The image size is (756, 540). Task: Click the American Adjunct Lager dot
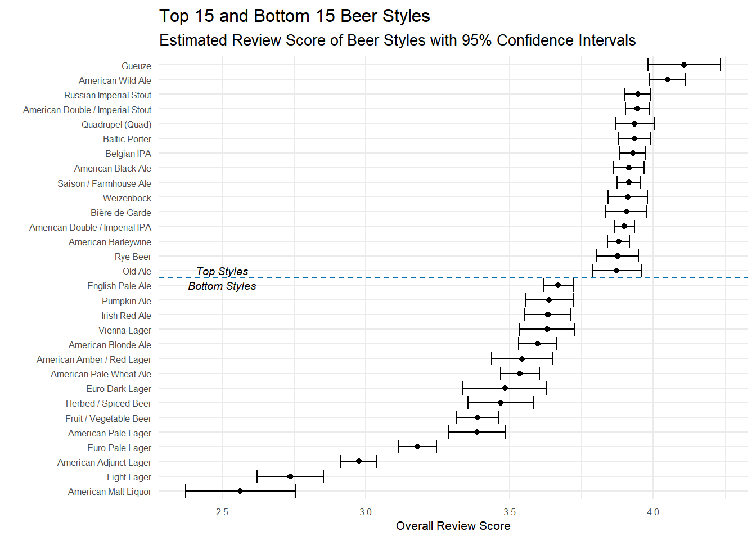(359, 461)
